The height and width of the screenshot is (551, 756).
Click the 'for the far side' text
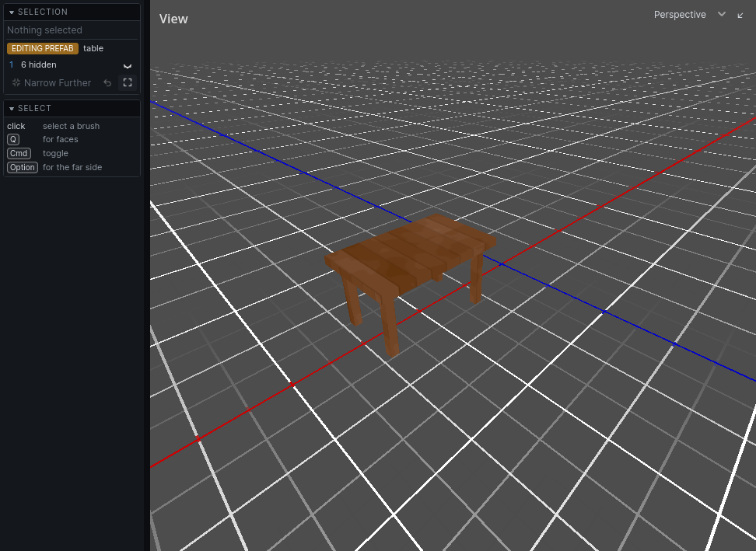[x=72, y=167]
